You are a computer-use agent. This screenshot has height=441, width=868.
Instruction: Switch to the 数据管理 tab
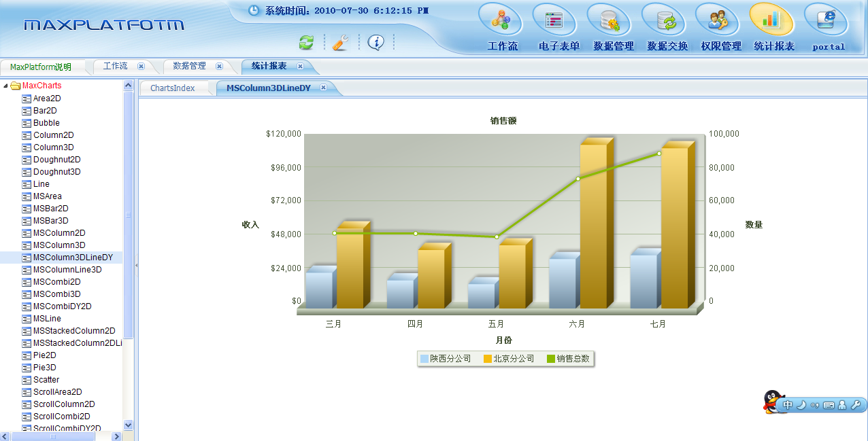pos(189,66)
